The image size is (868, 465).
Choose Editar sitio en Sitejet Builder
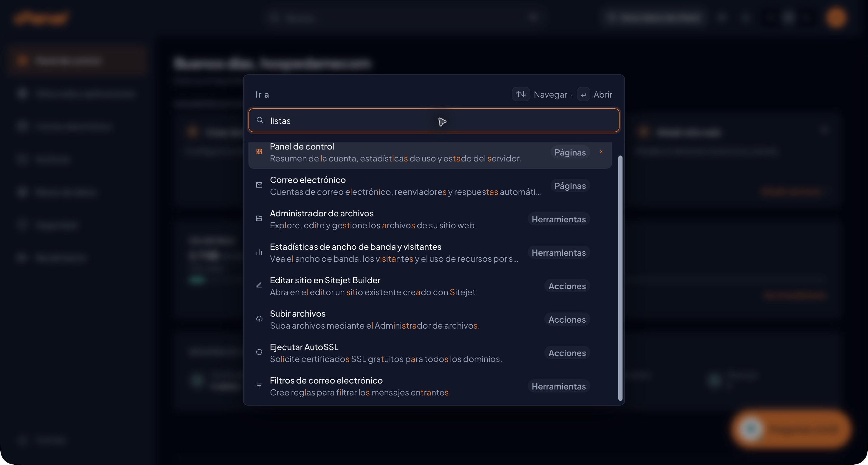tap(430, 286)
